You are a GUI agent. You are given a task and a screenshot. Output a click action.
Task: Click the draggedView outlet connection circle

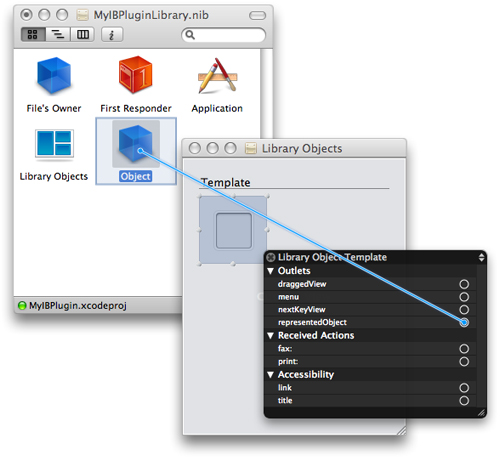464,284
